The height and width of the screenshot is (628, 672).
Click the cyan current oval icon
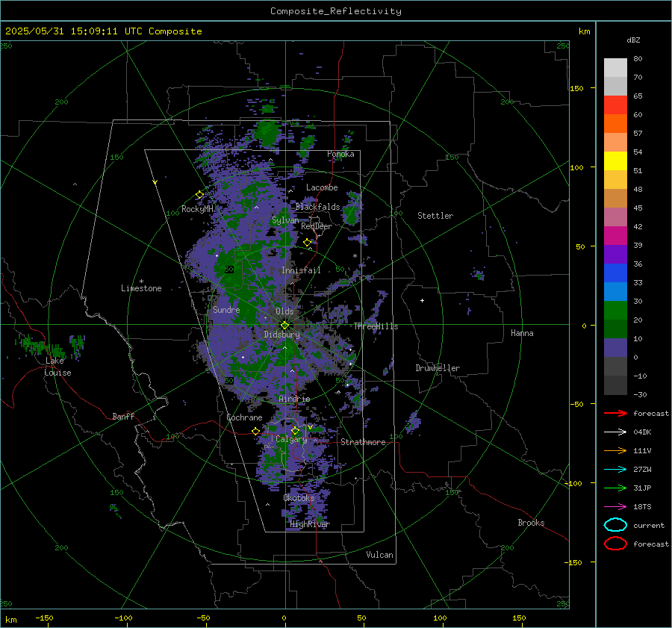pos(615,525)
